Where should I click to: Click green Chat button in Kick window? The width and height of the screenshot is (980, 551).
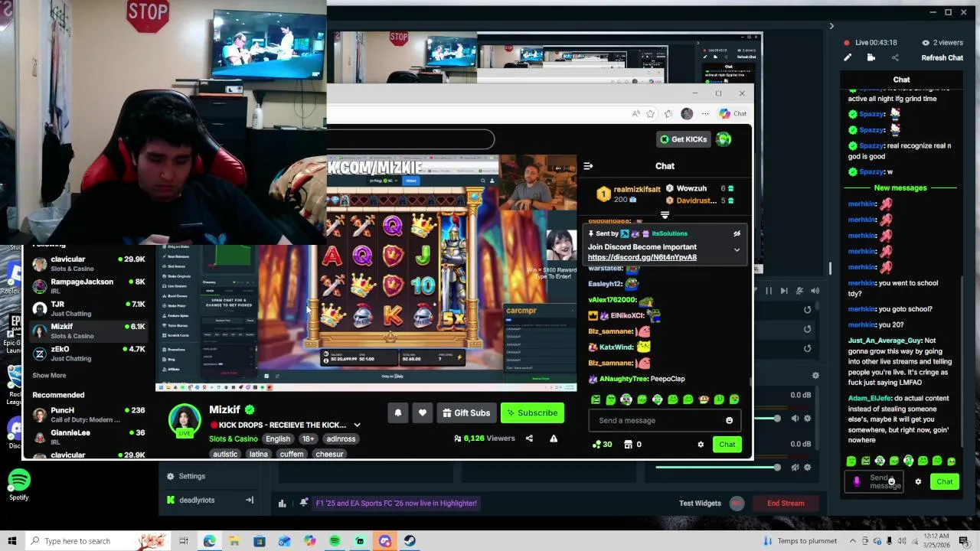point(727,445)
